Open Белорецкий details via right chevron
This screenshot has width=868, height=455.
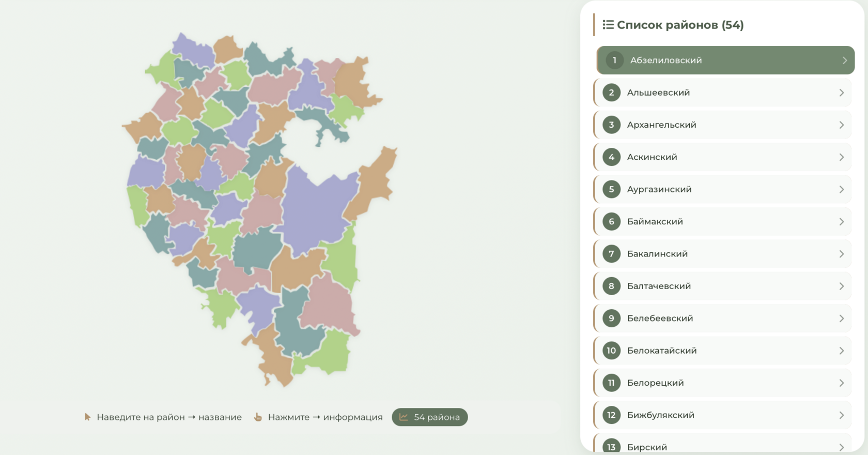(x=841, y=383)
